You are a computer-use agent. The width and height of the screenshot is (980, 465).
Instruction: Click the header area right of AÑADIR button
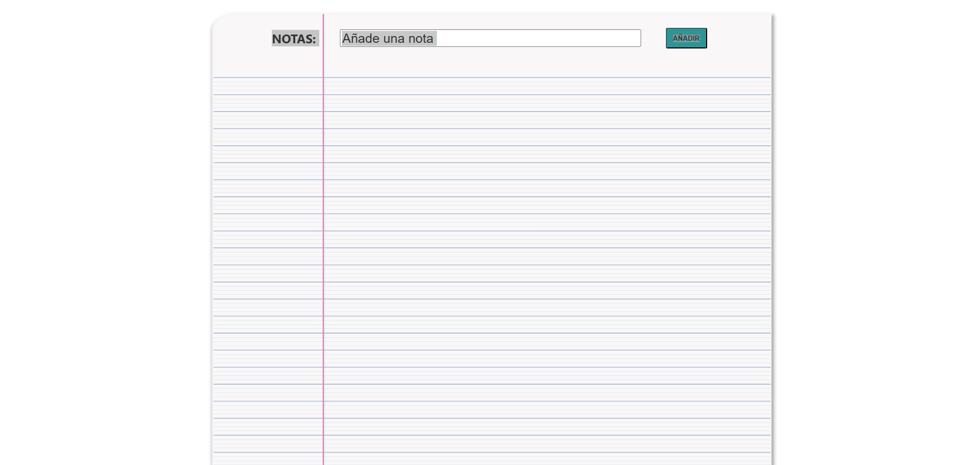pos(738,38)
